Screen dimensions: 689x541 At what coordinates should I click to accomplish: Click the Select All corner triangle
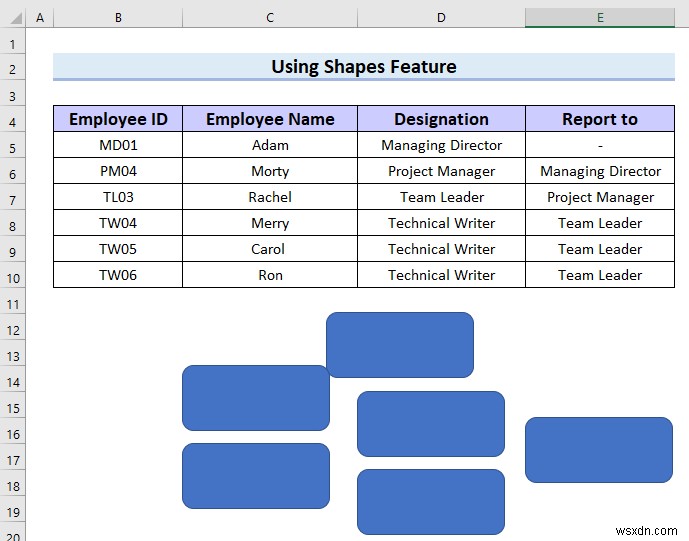click(x=16, y=18)
